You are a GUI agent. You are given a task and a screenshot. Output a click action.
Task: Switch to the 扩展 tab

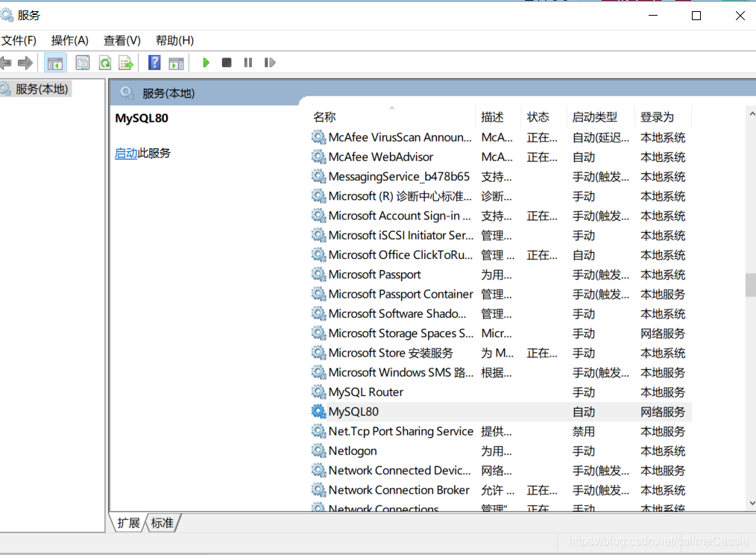pos(128,523)
